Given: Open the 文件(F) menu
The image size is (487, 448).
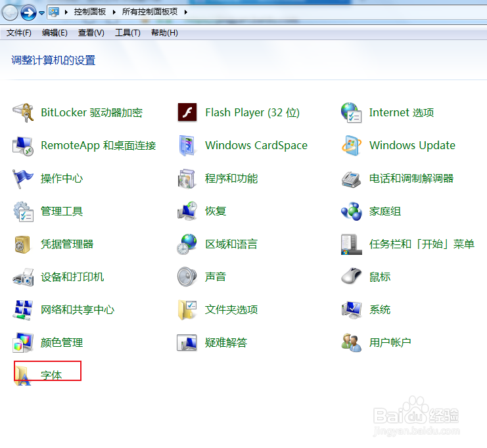Looking at the screenshot, I should tap(19, 33).
